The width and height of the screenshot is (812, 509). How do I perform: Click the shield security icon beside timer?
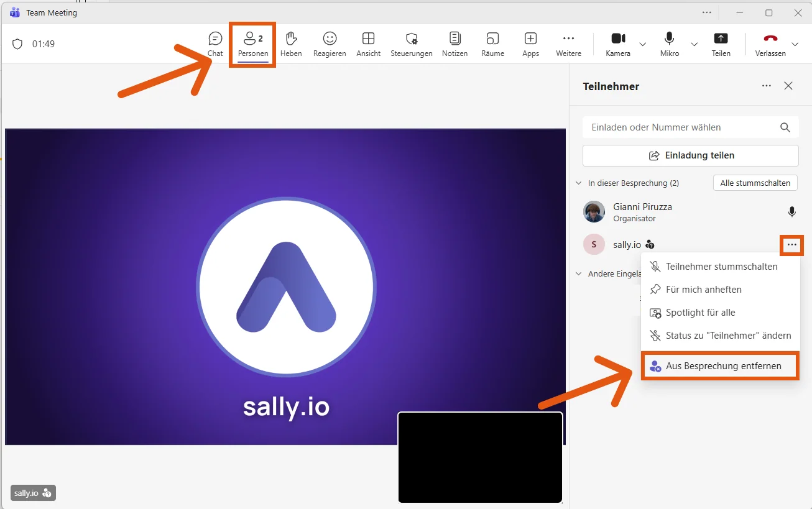coord(17,44)
